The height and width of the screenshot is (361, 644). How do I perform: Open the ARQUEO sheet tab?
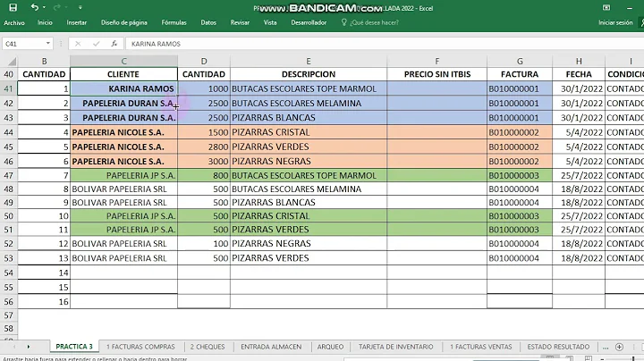330,347
